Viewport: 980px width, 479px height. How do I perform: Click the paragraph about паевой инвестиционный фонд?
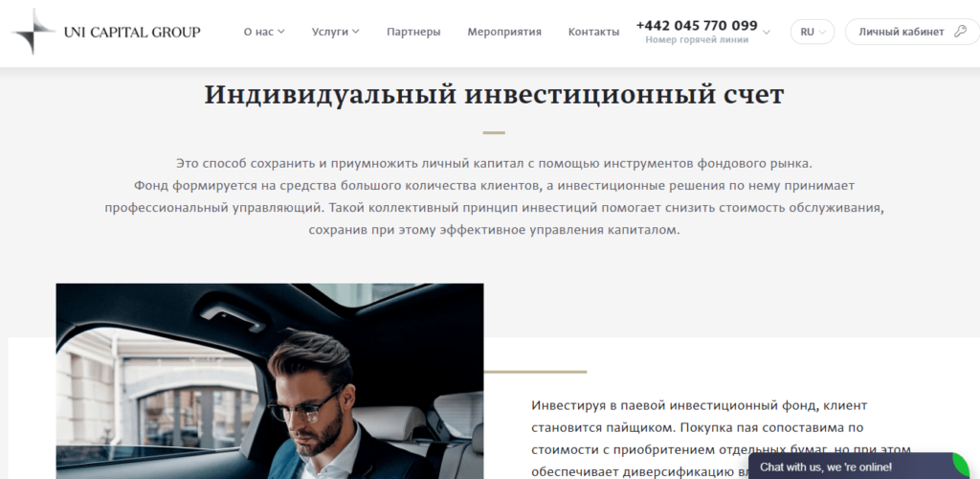(722, 439)
